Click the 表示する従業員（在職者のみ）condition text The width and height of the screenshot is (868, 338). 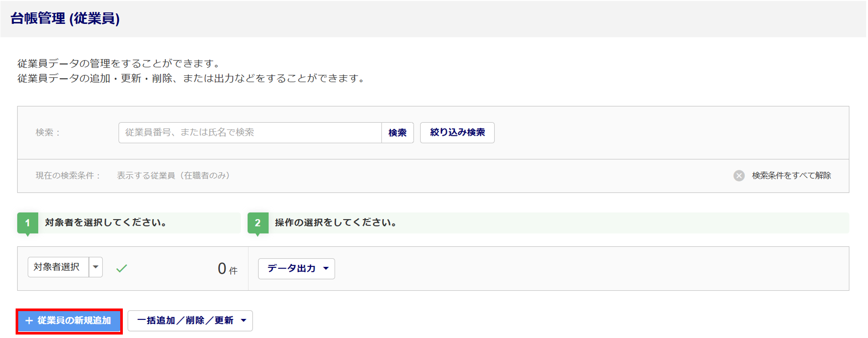click(x=174, y=176)
